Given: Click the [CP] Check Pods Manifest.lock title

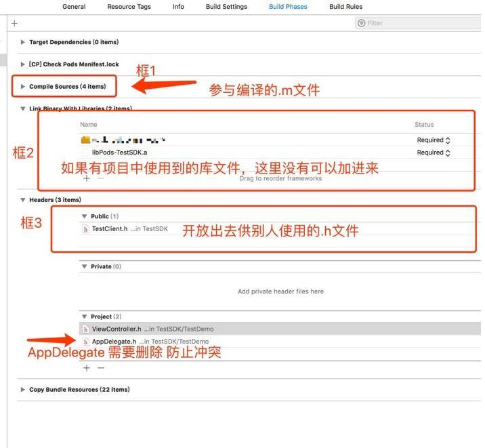Looking at the screenshot, I should (74, 64).
